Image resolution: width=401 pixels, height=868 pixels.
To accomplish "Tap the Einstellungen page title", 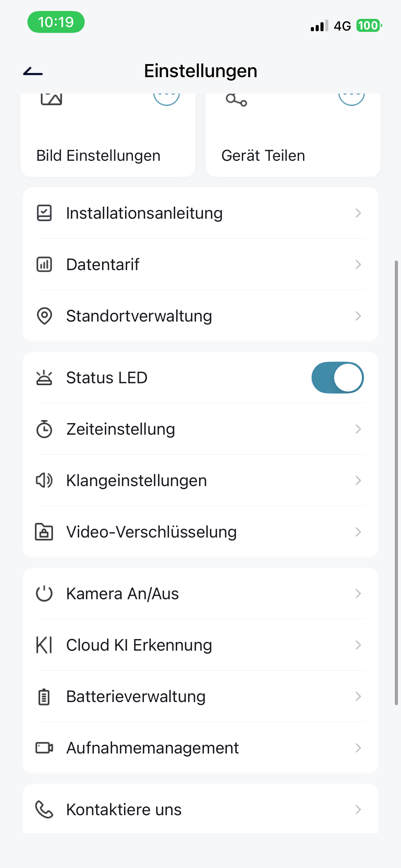I will pyautogui.click(x=200, y=71).
